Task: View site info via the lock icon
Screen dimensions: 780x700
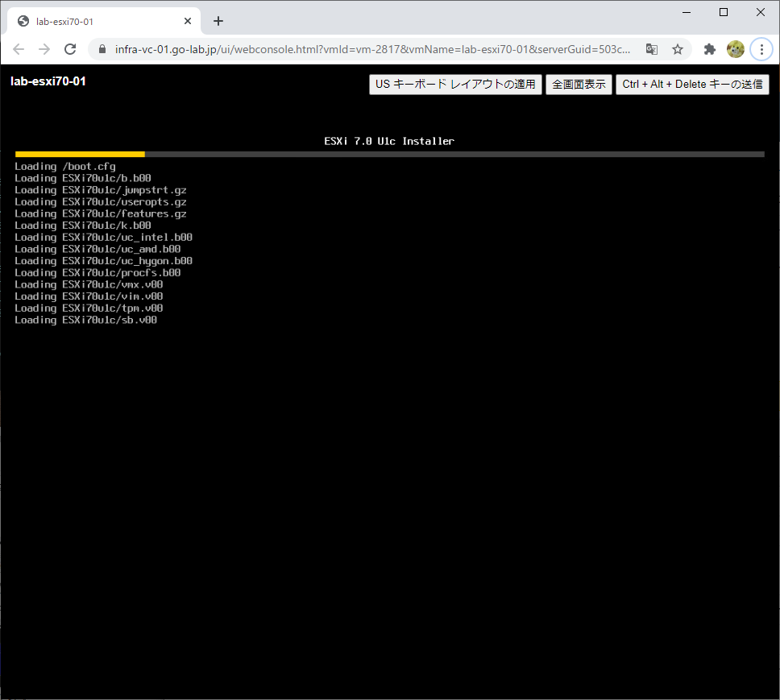Action: [x=102, y=49]
